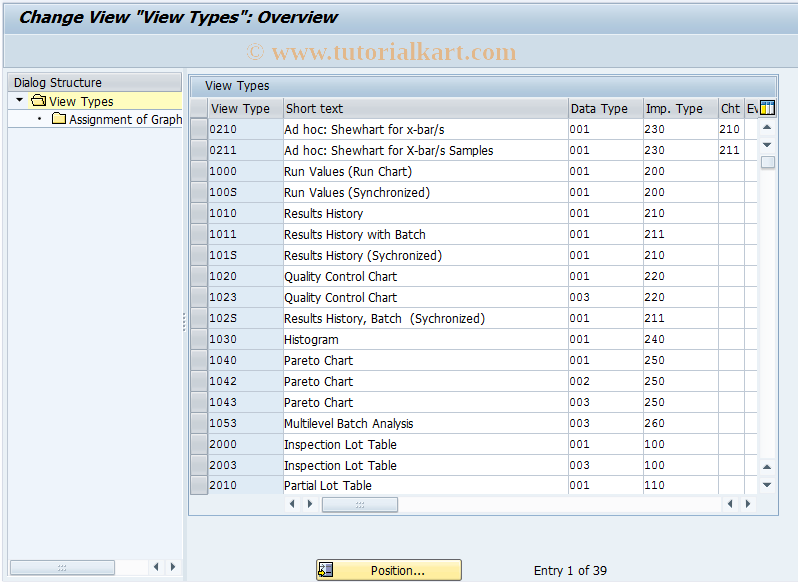Click view type cell 1015
This screenshot has height=582, width=798.
point(245,255)
